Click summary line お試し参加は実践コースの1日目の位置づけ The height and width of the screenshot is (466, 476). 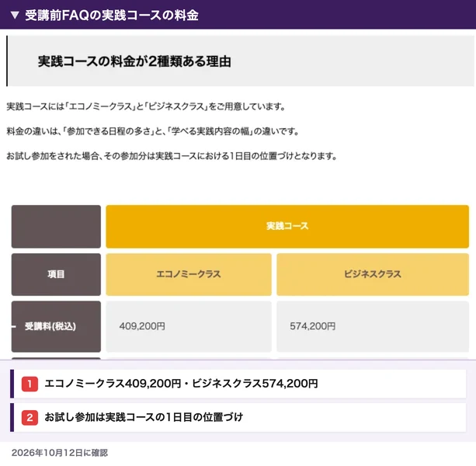click(x=144, y=417)
